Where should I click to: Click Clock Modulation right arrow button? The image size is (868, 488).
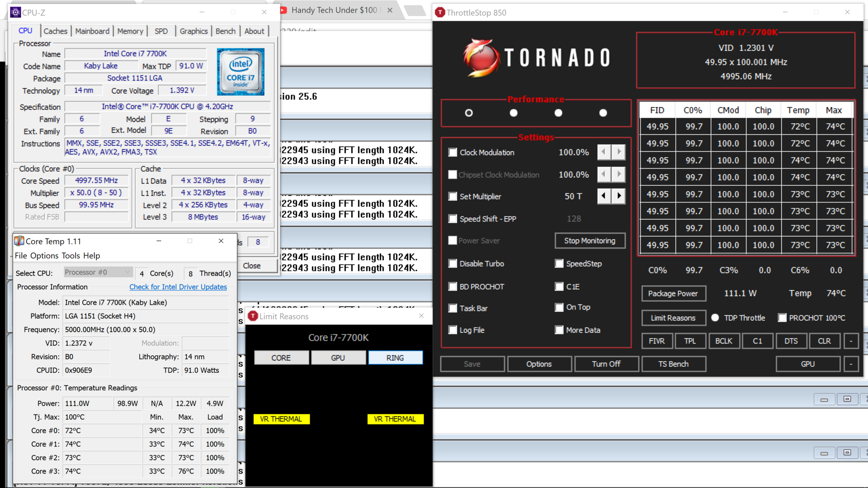coord(619,152)
